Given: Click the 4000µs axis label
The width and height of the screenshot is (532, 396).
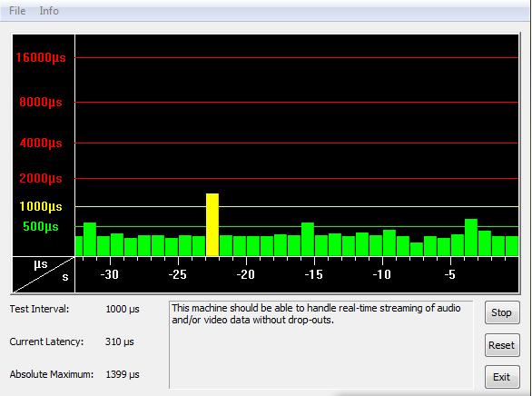Looking at the screenshot, I should [41, 143].
